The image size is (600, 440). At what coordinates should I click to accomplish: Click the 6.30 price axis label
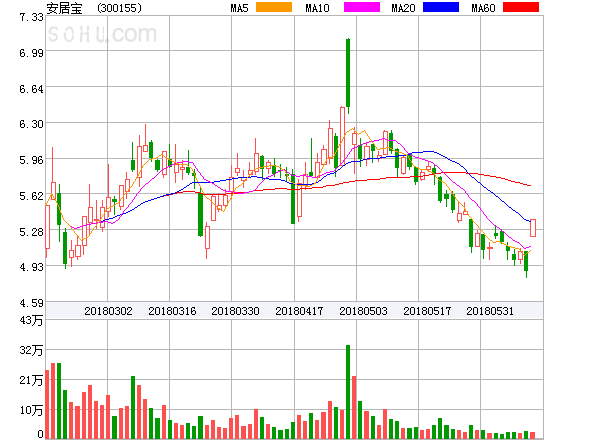click(x=31, y=124)
